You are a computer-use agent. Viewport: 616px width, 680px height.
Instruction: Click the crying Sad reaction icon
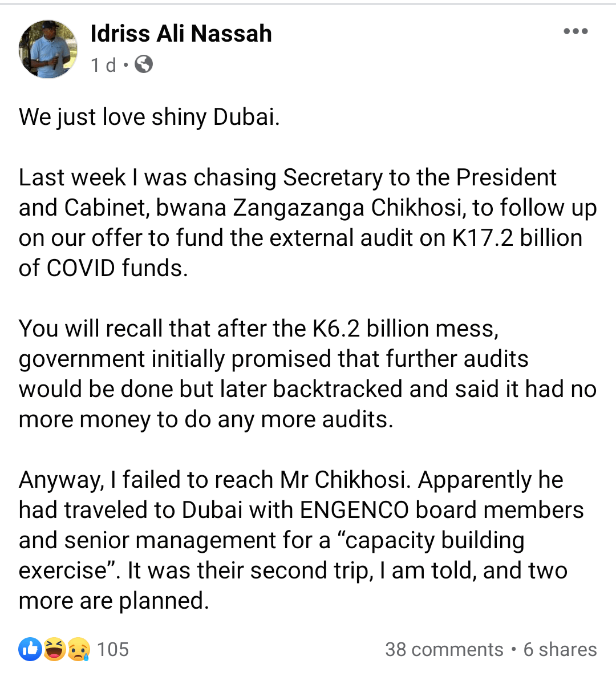(x=78, y=649)
